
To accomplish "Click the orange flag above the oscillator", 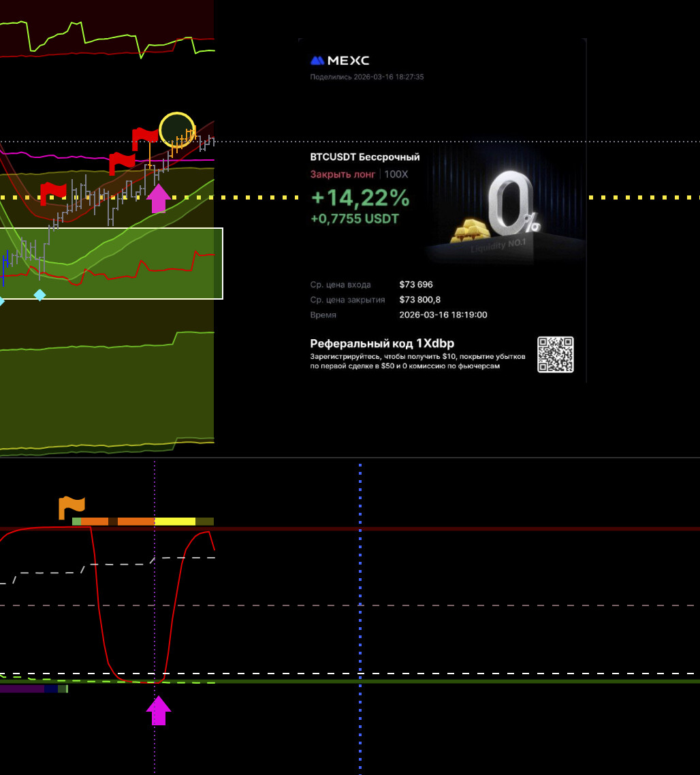I will (71, 507).
